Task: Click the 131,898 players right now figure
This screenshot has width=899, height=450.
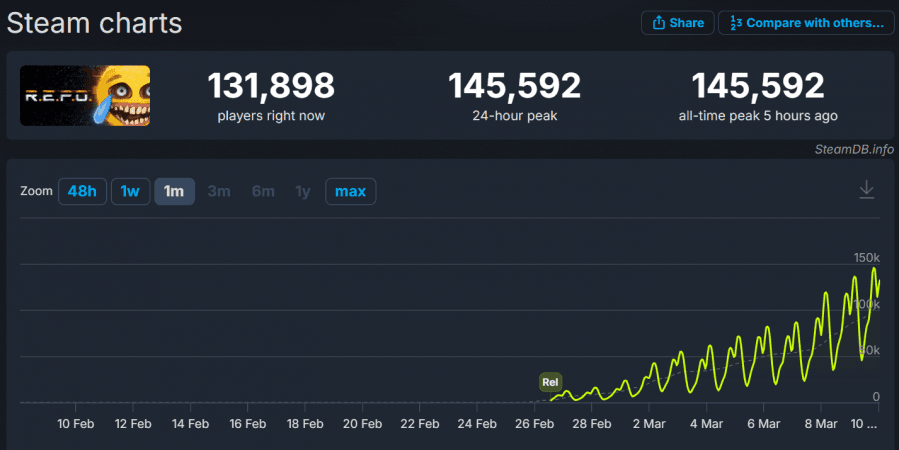Action: click(271, 85)
